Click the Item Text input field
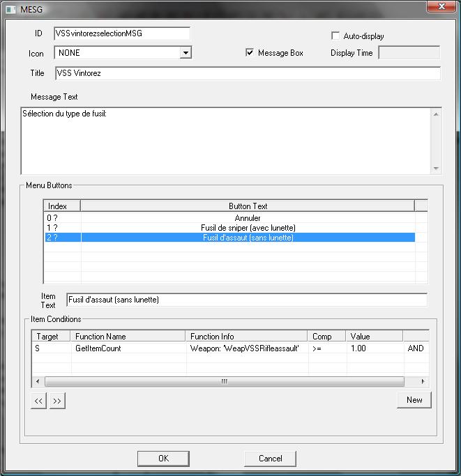 247,300
